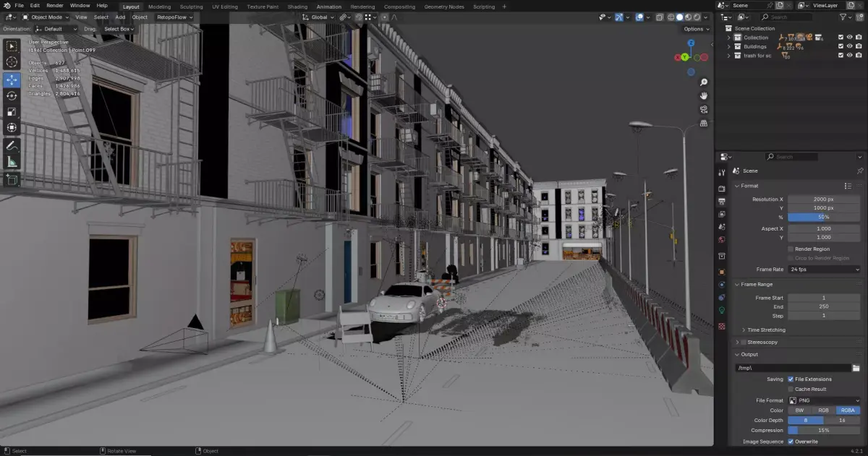Viewport: 868px width, 456px height.
Task: Open the View Layer properties tab
Action: point(721,214)
